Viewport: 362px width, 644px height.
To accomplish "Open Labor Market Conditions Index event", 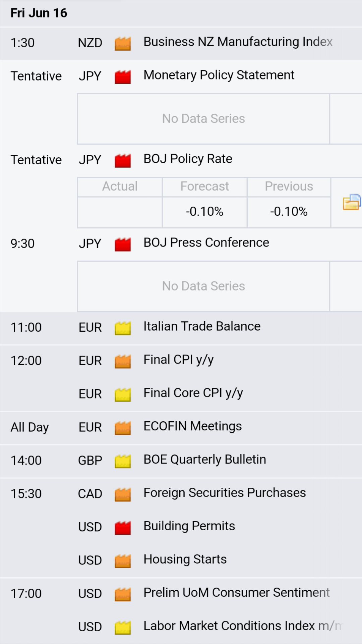I will (x=181, y=627).
